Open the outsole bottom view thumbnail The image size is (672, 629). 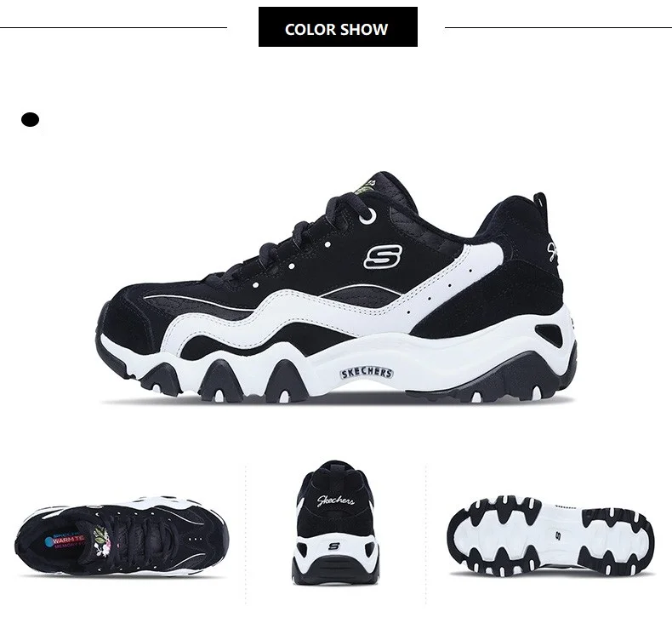pos(550,535)
